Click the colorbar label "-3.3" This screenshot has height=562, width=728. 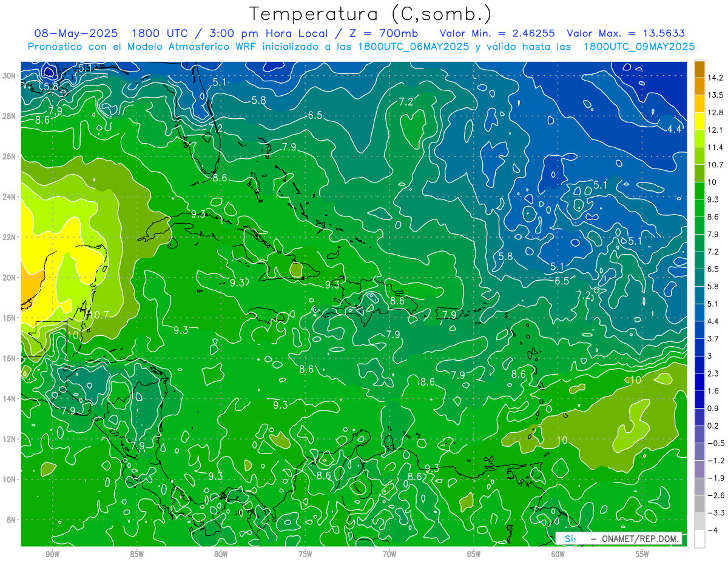pos(716,513)
